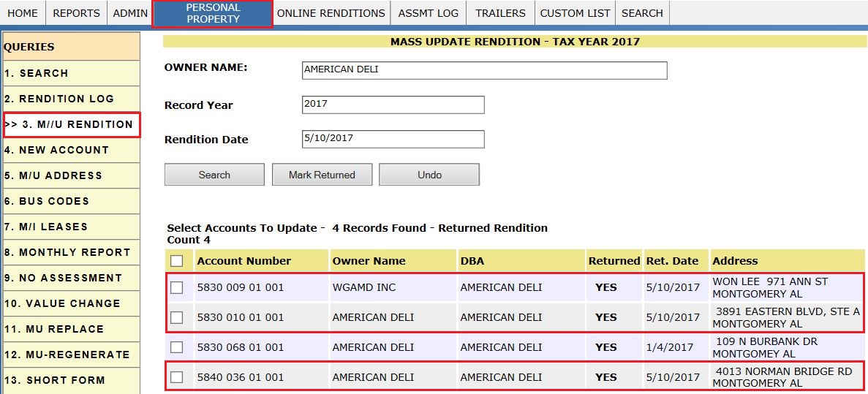The image size is (868, 394).
Task: Toggle checkbox for account 5830 010 01 001
Action: click(176, 317)
